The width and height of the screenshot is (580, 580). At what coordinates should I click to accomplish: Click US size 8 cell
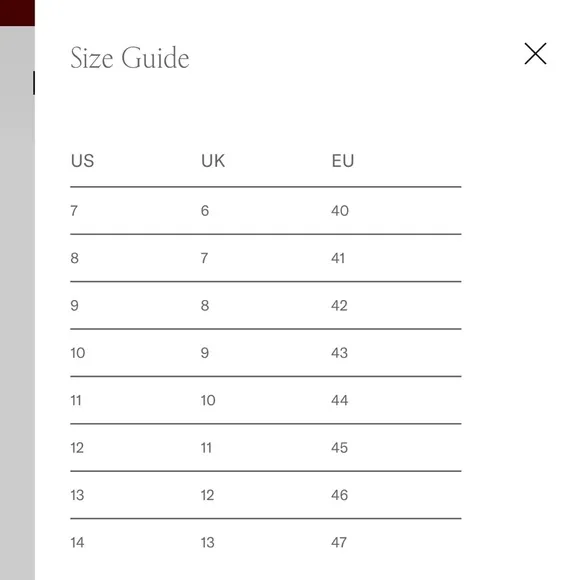pyautogui.click(x=75, y=258)
